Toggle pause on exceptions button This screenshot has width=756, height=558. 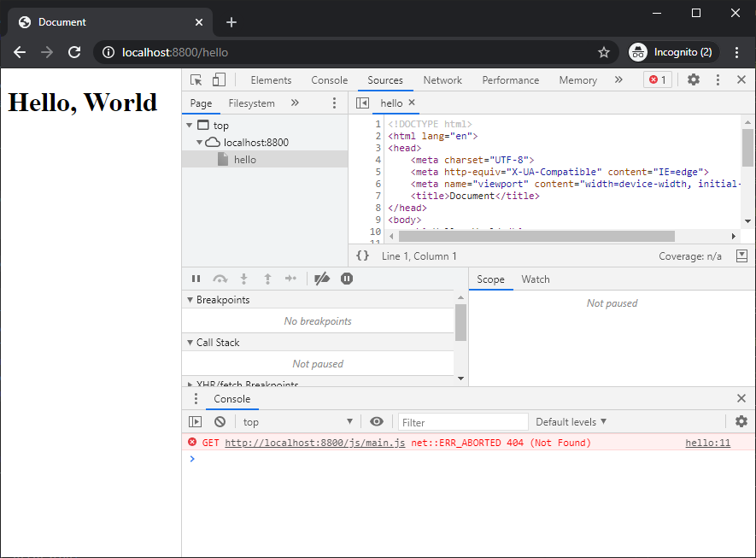(347, 279)
